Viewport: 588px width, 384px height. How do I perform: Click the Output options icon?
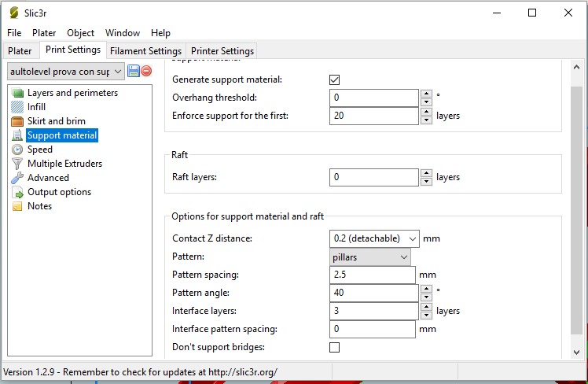click(x=17, y=192)
